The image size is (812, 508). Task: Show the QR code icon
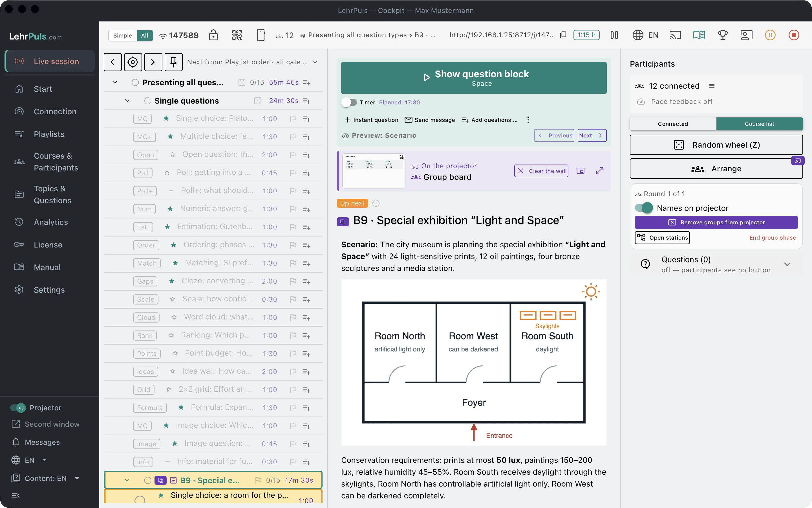pos(237,35)
